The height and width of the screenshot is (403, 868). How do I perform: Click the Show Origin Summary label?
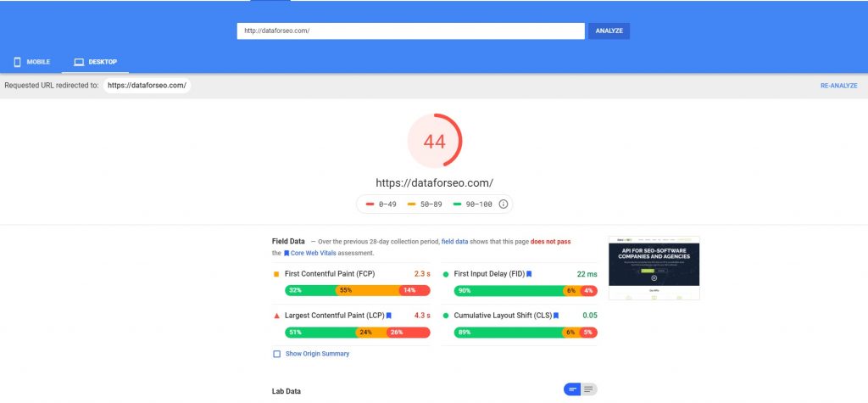[317, 354]
